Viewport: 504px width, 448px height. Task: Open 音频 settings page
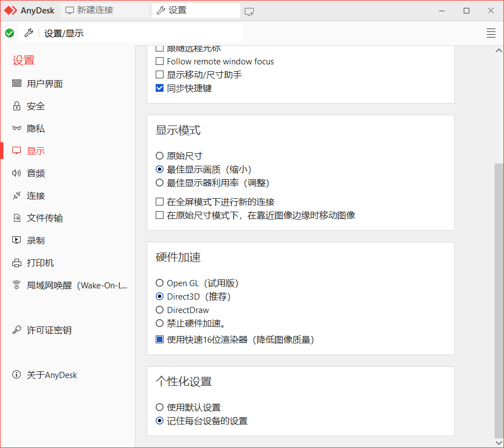coord(36,173)
